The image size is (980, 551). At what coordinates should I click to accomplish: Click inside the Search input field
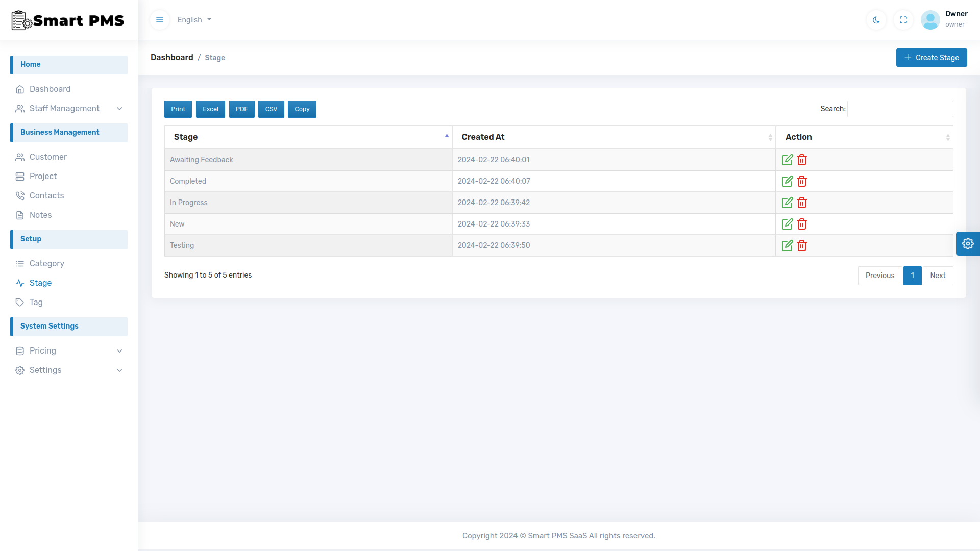(899, 109)
